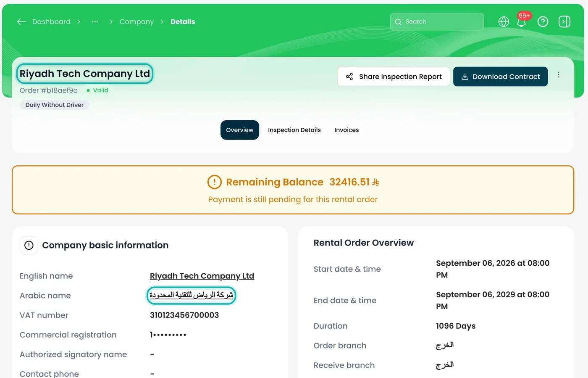Click the Details breadcrumb
The width and height of the screenshot is (588, 378).
click(183, 21)
